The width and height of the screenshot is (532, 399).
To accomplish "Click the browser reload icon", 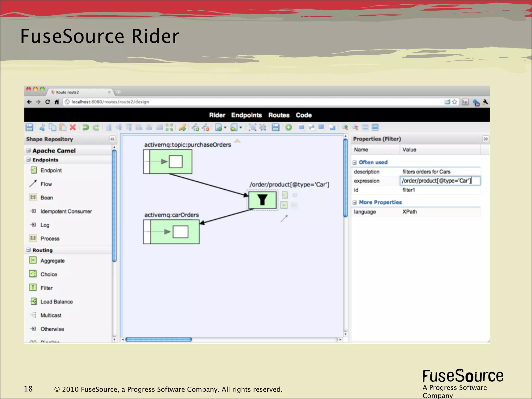I will pyautogui.click(x=48, y=102).
